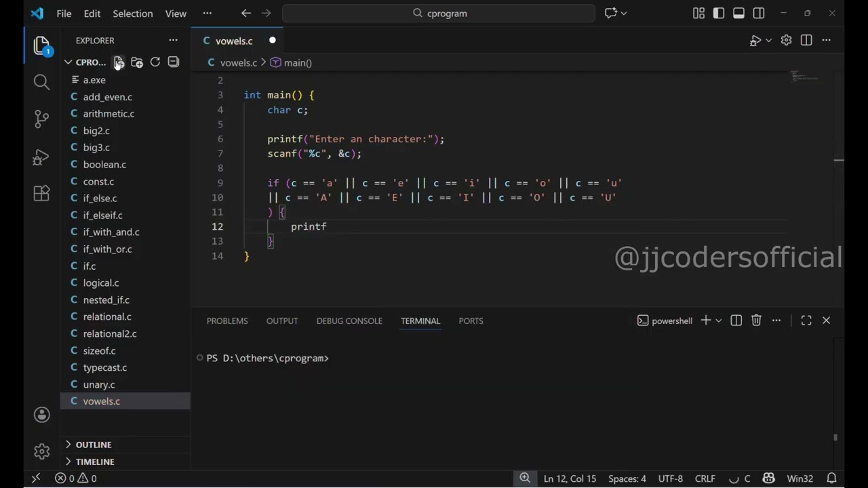The width and height of the screenshot is (868, 488).
Task: Refresh the explorer file list
Action: point(155,62)
